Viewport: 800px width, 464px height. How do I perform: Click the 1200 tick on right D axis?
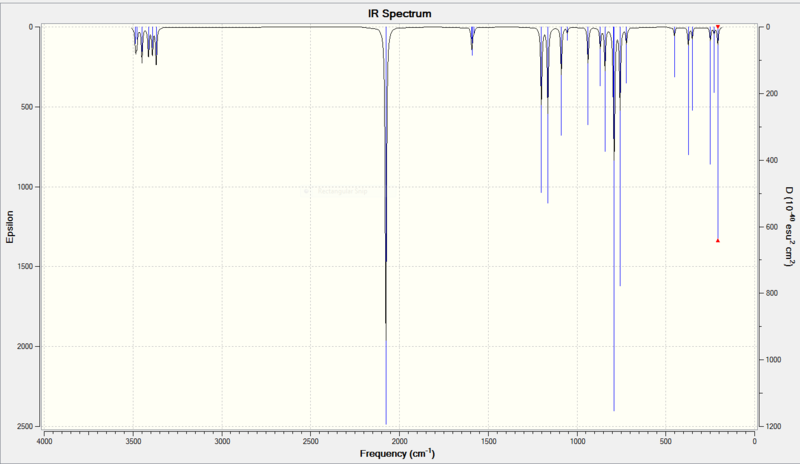click(773, 426)
